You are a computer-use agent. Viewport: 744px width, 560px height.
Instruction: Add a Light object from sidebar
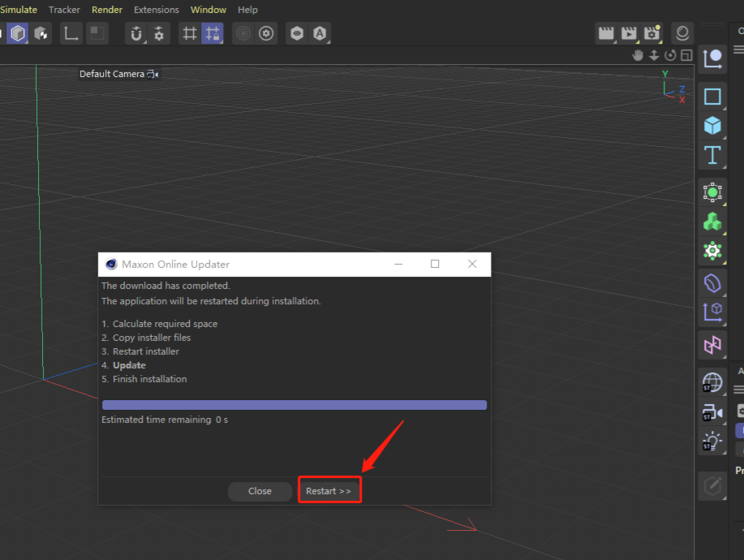coord(712,442)
